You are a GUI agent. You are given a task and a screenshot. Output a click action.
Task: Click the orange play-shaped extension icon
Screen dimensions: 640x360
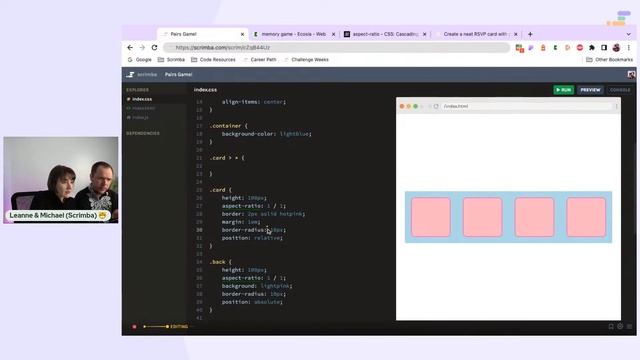pos(567,48)
